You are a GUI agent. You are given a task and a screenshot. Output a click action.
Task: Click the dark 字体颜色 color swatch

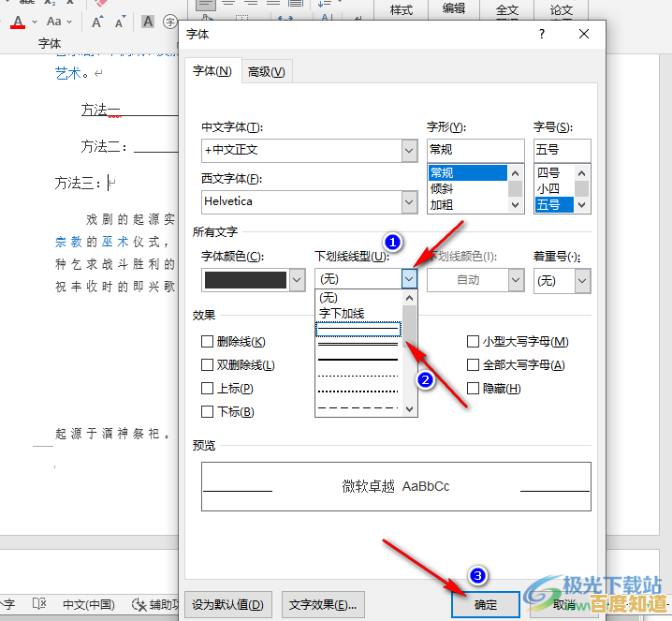tap(245, 280)
